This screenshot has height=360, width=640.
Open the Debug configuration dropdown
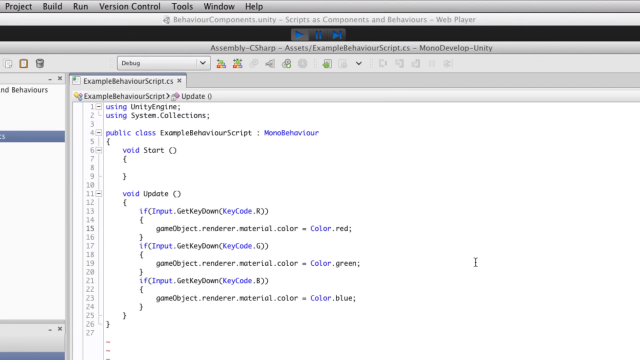tap(164, 63)
